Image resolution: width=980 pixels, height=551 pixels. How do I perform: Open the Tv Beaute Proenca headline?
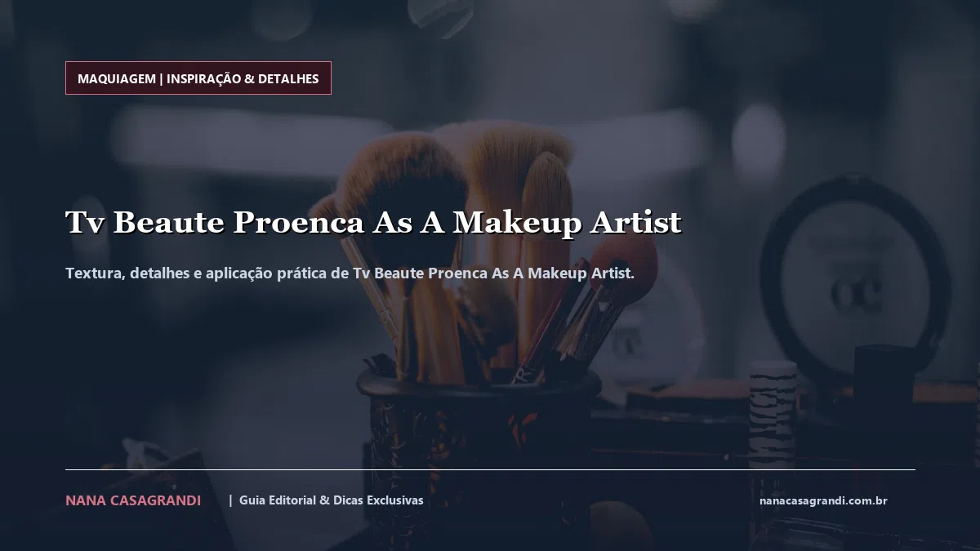pos(373,222)
